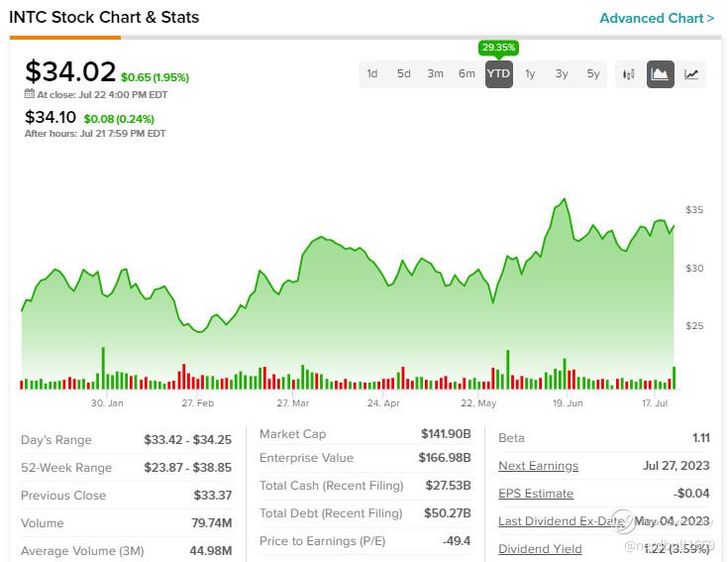The height and width of the screenshot is (562, 728).
Task: Switch chart to 6m range
Action: click(x=467, y=74)
